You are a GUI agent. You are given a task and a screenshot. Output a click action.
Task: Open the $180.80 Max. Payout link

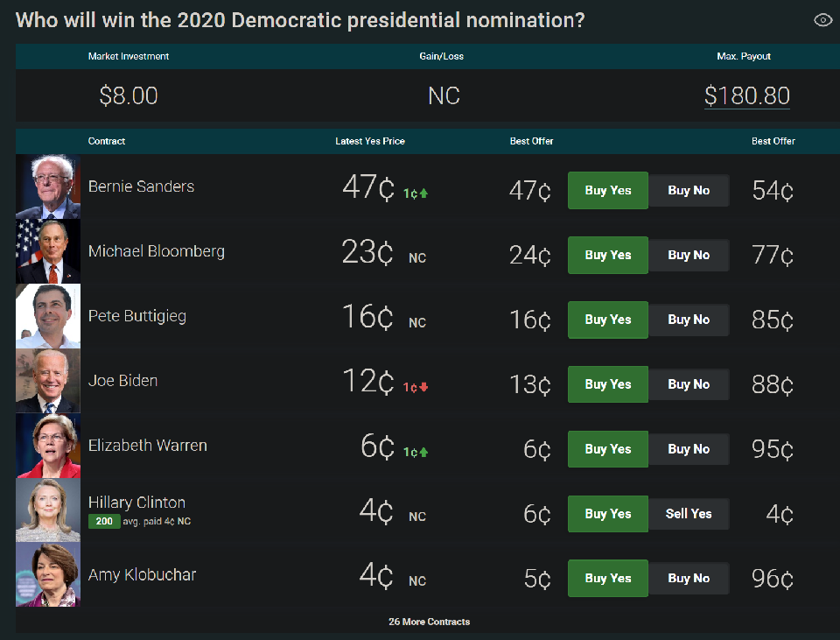[746, 95]
